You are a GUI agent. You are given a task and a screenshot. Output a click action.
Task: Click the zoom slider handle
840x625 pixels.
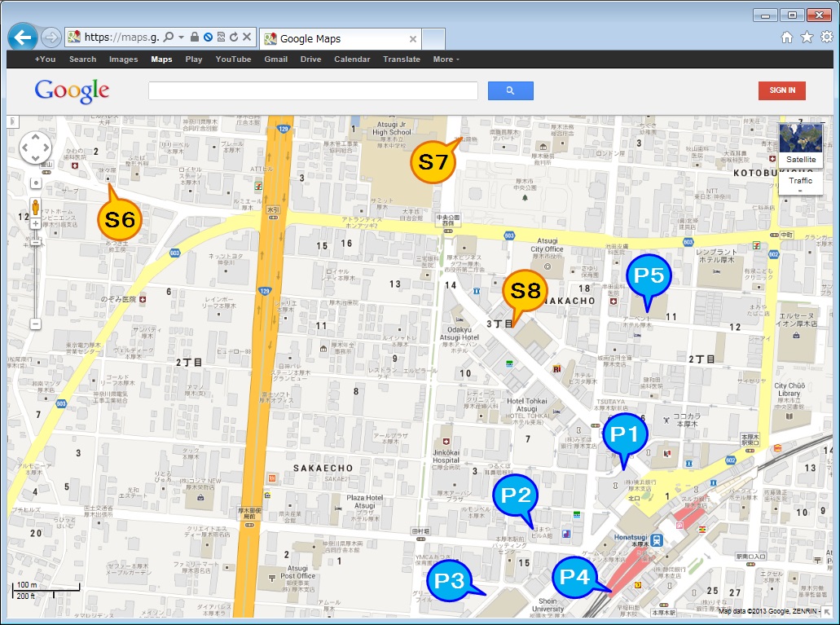pyautogui.click(x=35, y=243)
